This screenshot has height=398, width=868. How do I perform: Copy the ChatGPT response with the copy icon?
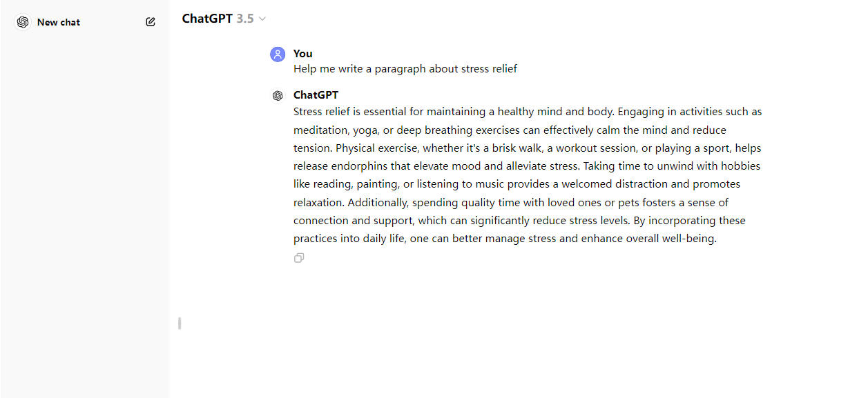click(x=299, y=258)
